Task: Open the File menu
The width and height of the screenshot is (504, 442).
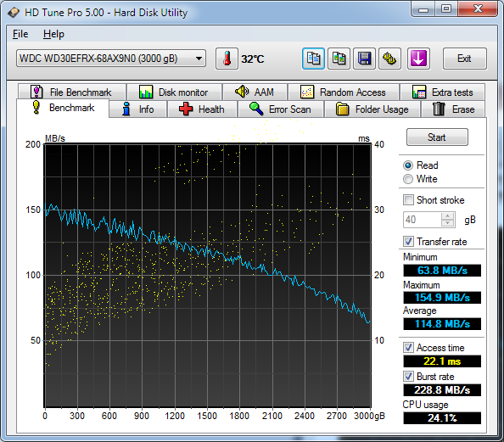Action: [x=20, y=34]
